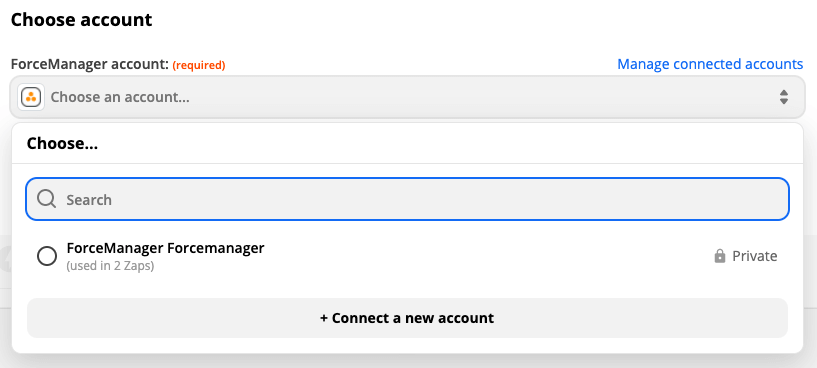Click the plus sign on Connect button
This screenshot has width=817, height=368.
[x=324, y=318]
